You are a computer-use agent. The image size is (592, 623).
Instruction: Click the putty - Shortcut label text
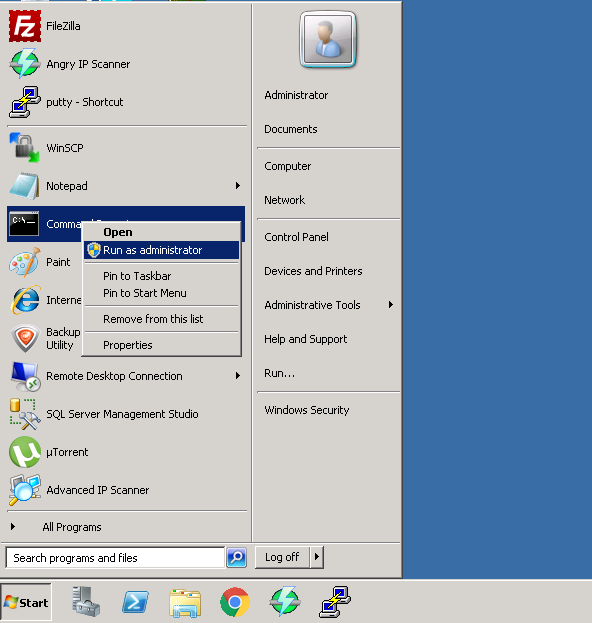[x=85, y=102]
